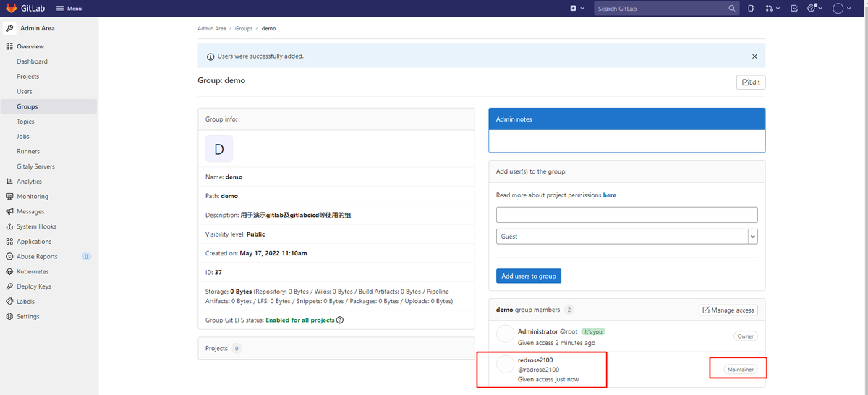Click the redrose2100 member name

tap(535, 360)
